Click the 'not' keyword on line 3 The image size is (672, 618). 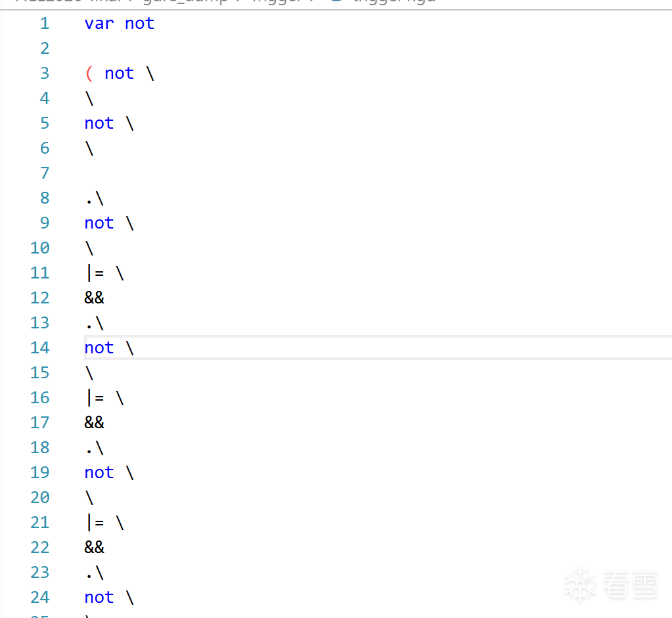tap(119, 74)
